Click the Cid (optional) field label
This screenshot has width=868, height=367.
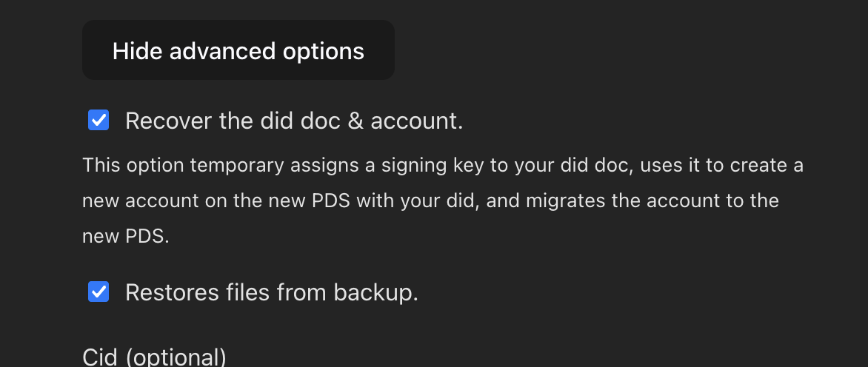pyautogui.click(x=154, y=357)
